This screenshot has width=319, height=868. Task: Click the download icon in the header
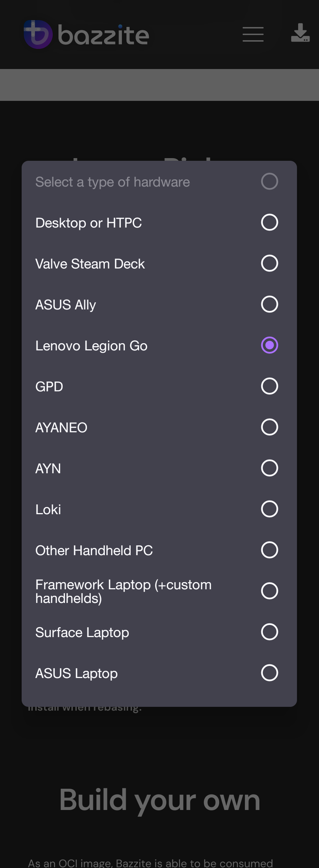click(300, 34)
